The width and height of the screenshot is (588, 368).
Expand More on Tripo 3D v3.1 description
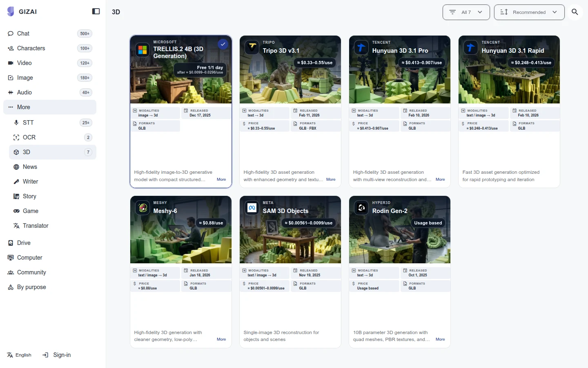click(x=331, y=180)
